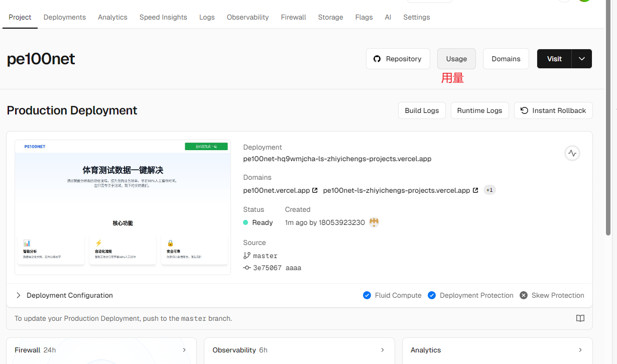Image resolution: width=617 pixels, height=364 pixels.
Task: Click the activity pulse icon
Action: tap(572, 154)
